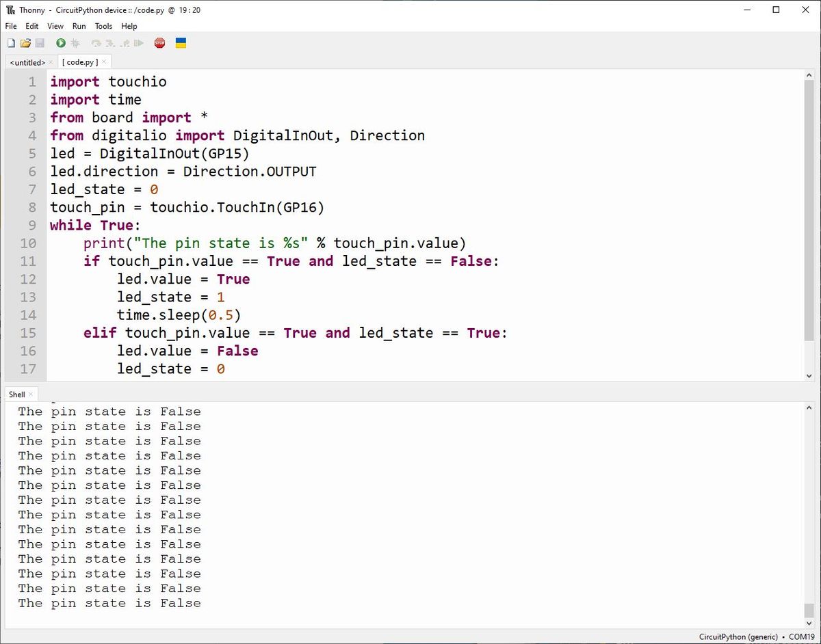Switch to the <untitled> editor tab
This screenshot has width=821, height=644.
click(x=27, y=62)
